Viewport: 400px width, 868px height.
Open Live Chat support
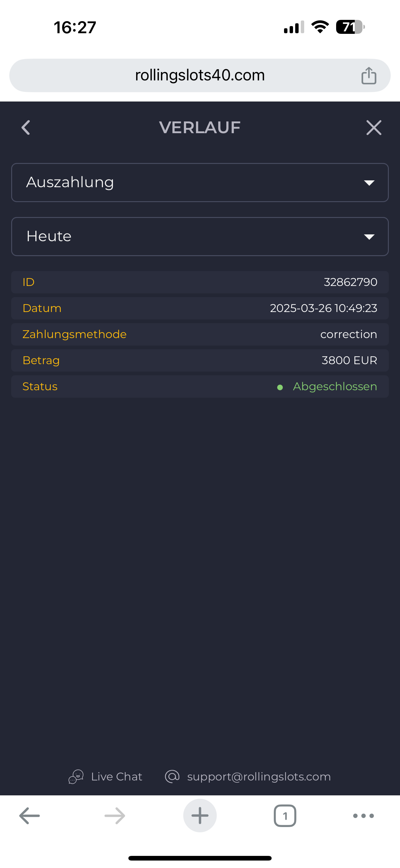pos(116,777)
